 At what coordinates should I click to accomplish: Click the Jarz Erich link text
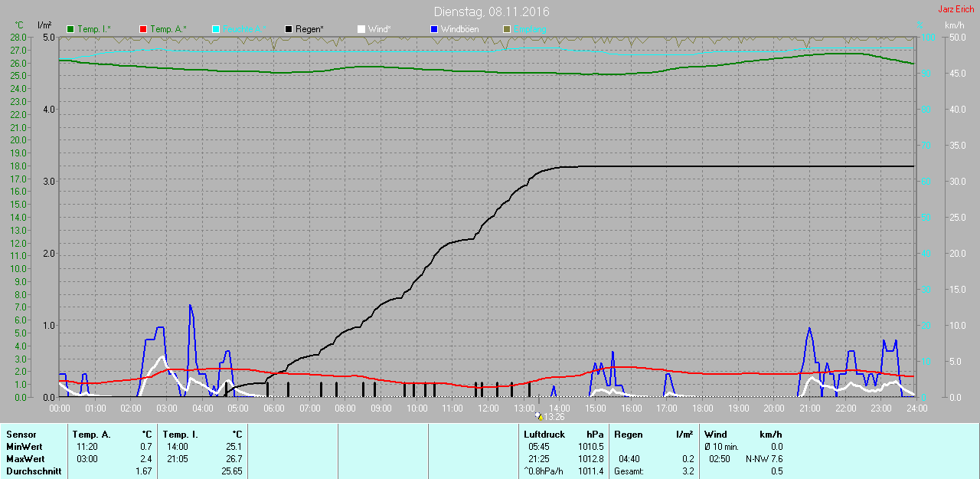click(x=955, y=9)
